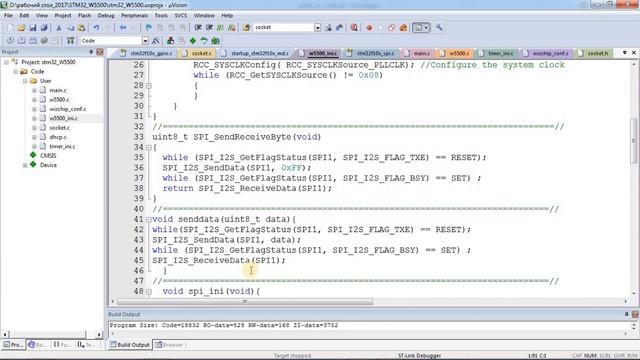Click the Manage Project Items icon

coord(170,40)
